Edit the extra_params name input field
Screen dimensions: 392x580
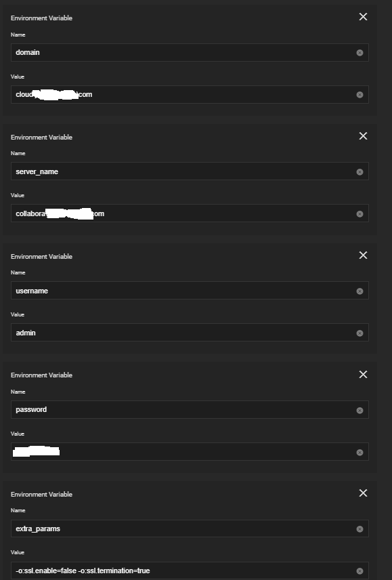(x=190, y=529)
